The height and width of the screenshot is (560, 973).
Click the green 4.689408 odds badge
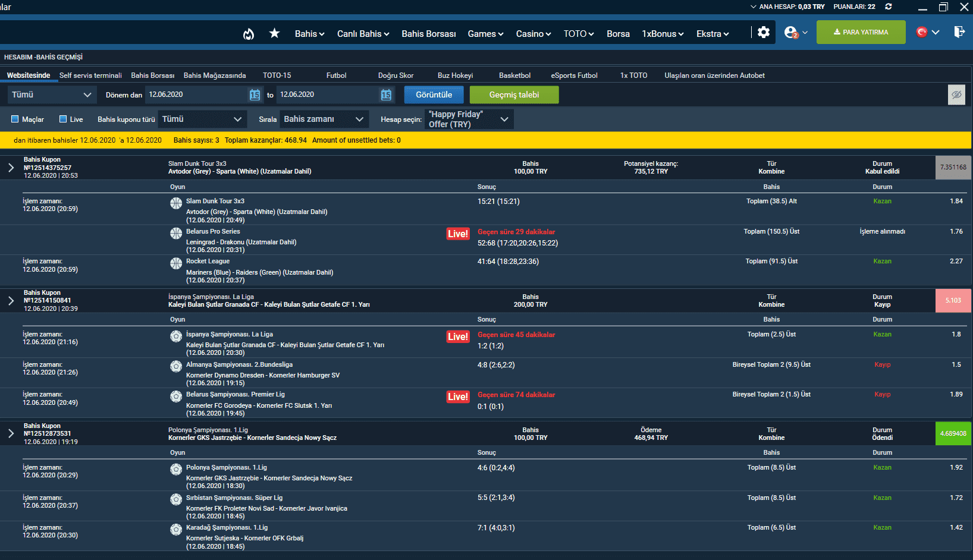(953, 433)
